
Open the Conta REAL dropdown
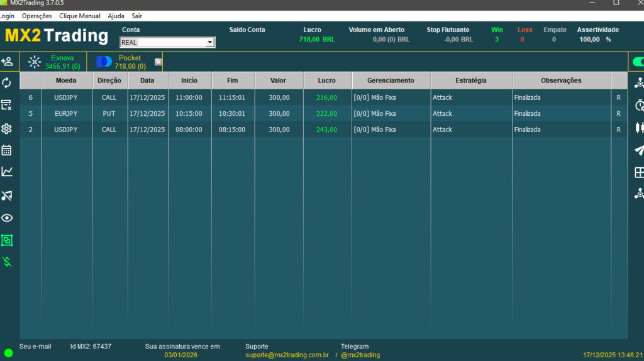click(209, 42)
